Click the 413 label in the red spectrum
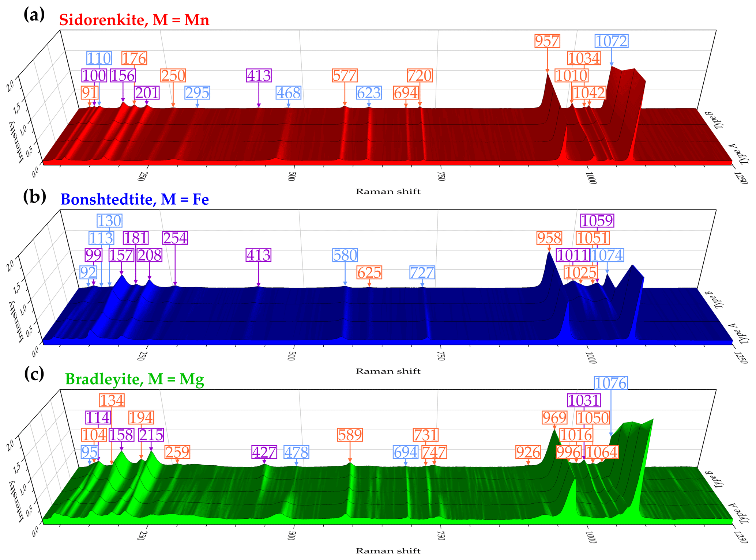Image resolution: width=756 pixels, height=560 pixels. pyautogui.click(x=259, y=76)
